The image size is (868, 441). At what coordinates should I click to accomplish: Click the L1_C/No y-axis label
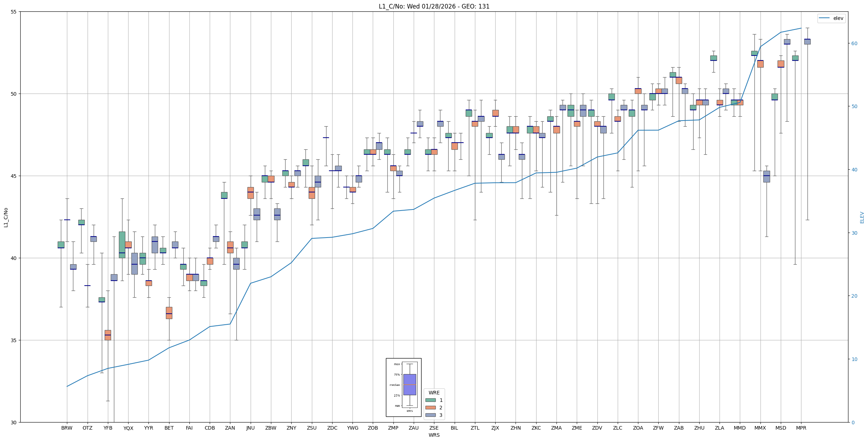pos(6,217)
